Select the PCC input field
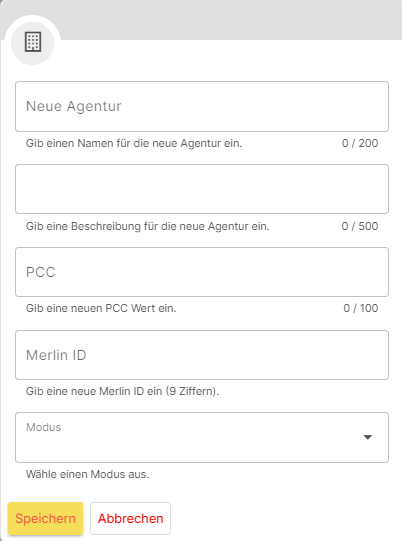 [x=202, y=272]
